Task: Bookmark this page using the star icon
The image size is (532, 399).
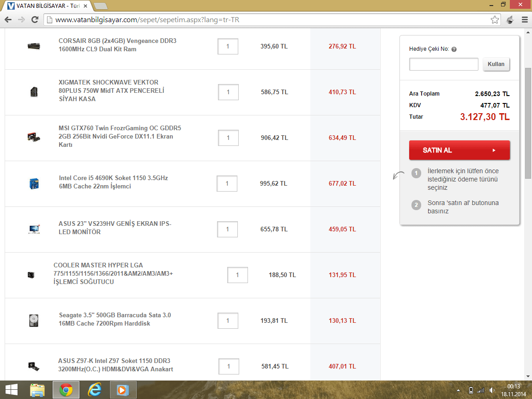Action: click(x=495, y=20)
